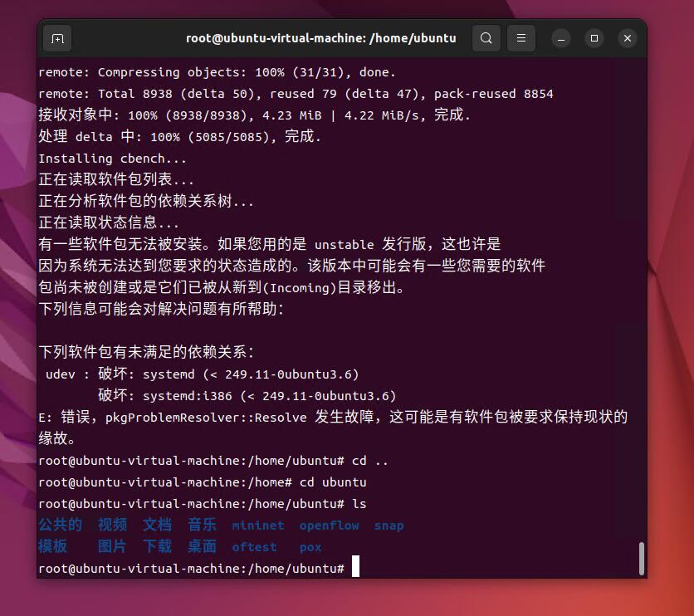Click the '正在读取软件包列表...' line
694x616 pixels.
(x=116, y=179)
